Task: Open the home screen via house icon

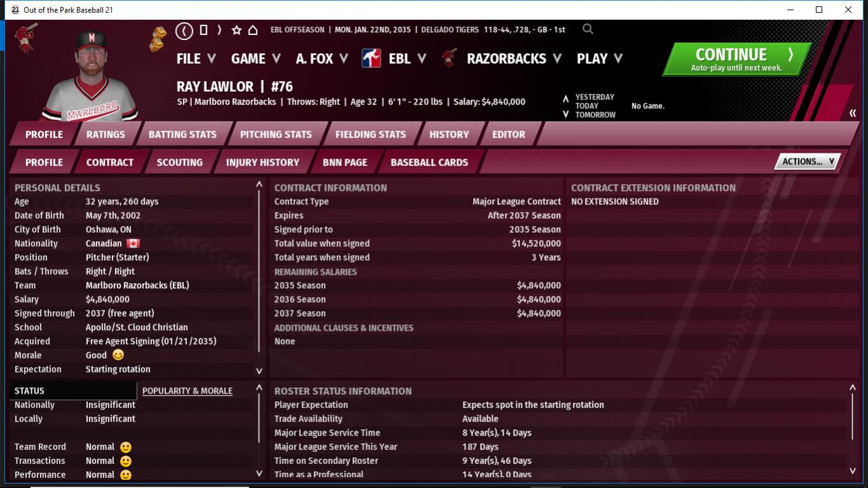Action: pos(252,30)
